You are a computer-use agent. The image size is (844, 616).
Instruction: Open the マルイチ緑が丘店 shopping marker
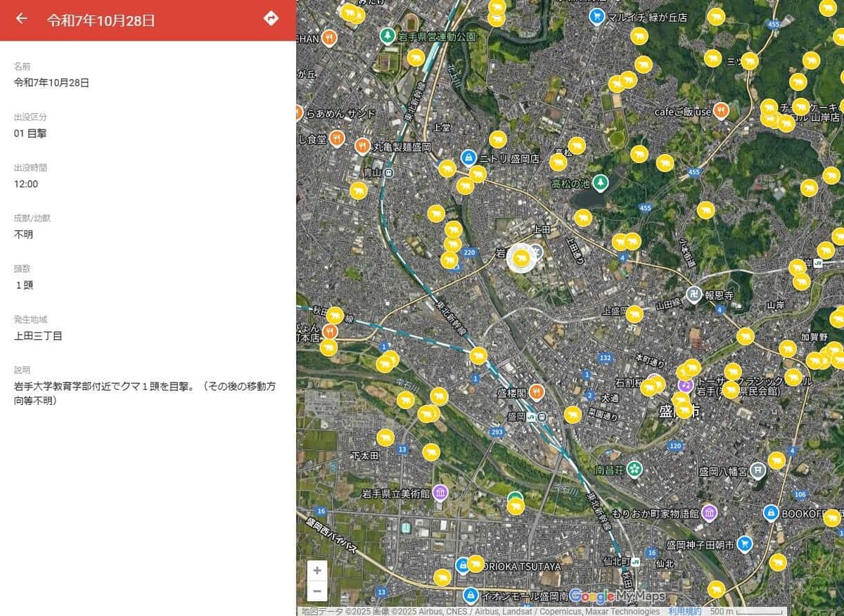[x=596, y=17]
